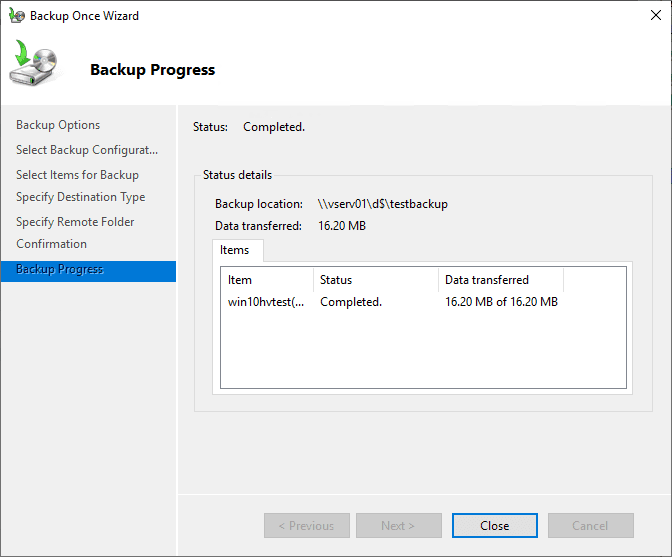Image resolution: width=672 pixels, height=557 pixels.
Task: Select the Backup Progress step
Action: (60, 270)
